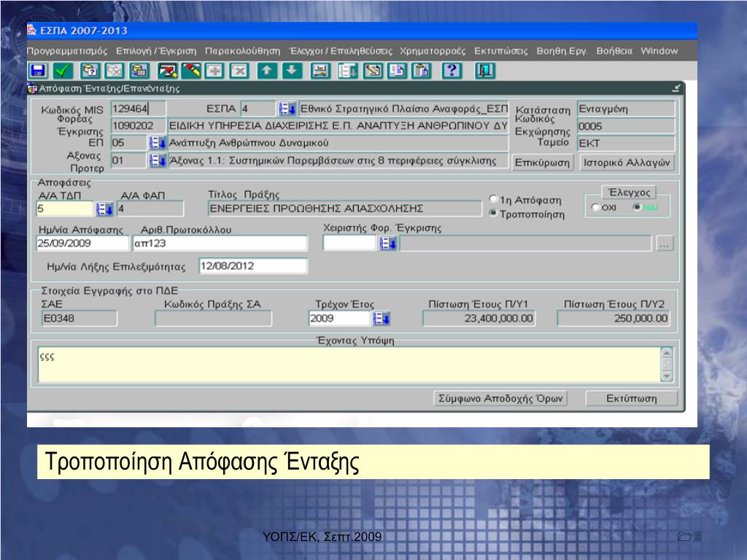Click the Σύμφωνο Αποδοχής Όρων button
This screenshot has height=560, width=747.
500,398
